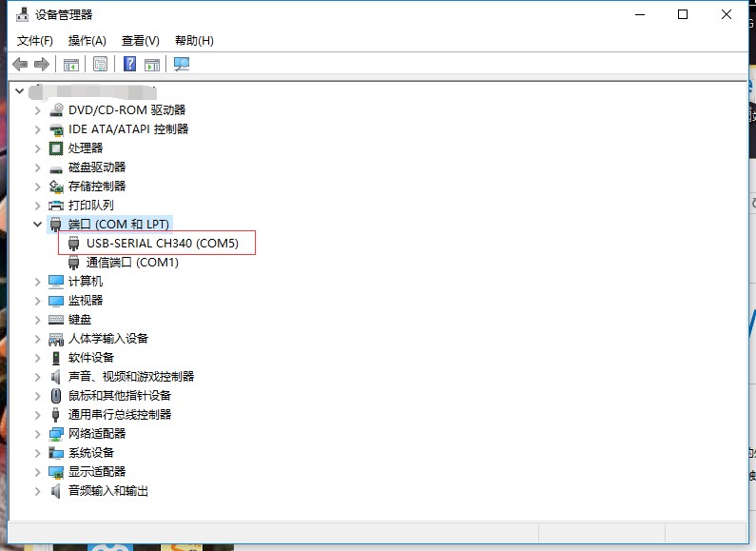Collapse the root computer node
Viewport: 756px width, 551px height.
pos(19,90)
